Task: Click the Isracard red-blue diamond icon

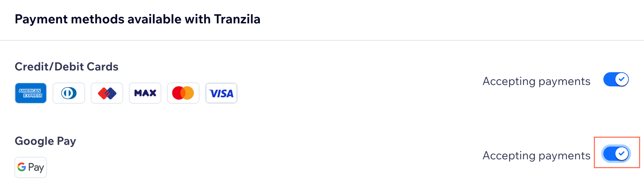Action: (x=107, y=93)
